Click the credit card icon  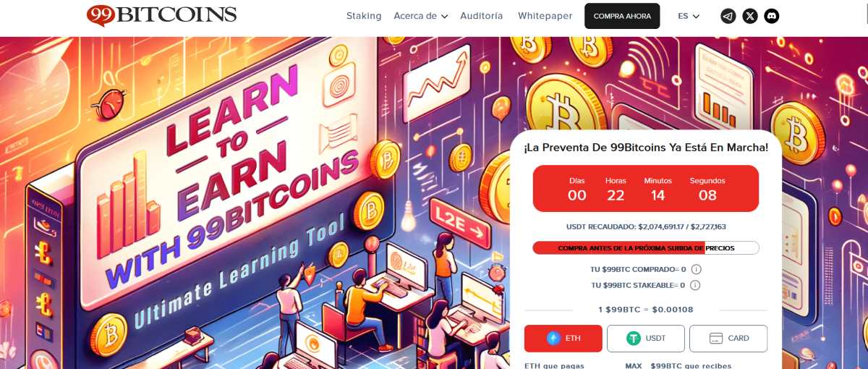point(718,338)
